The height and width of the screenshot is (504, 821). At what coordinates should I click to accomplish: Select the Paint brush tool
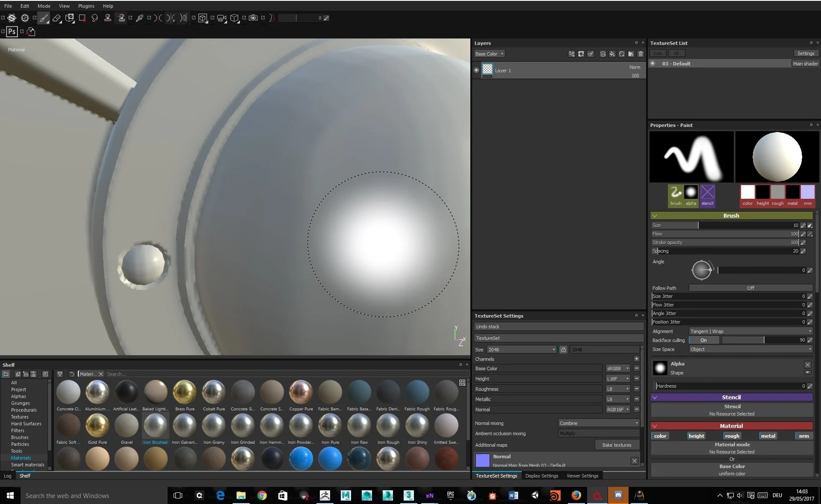pos(43,18)
